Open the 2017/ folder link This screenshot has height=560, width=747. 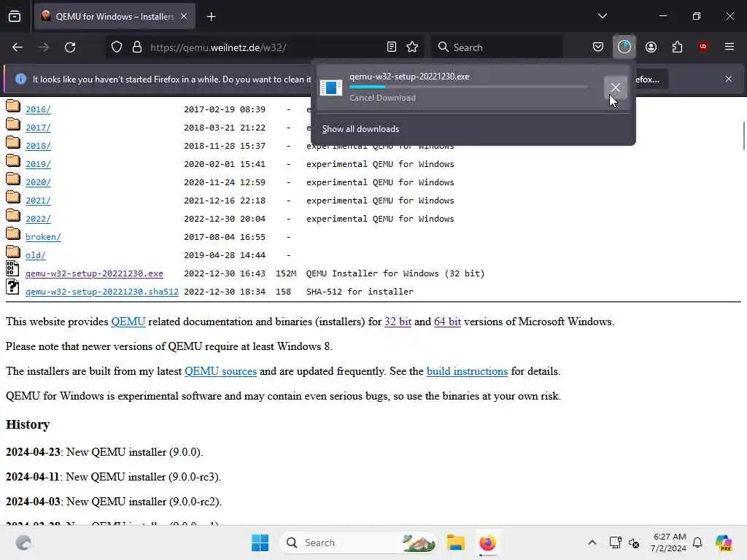point(38,128)
